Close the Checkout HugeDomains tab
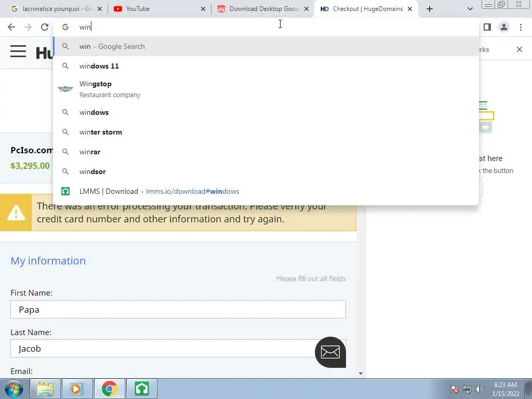The image size is (532, 399). point(410,9)
